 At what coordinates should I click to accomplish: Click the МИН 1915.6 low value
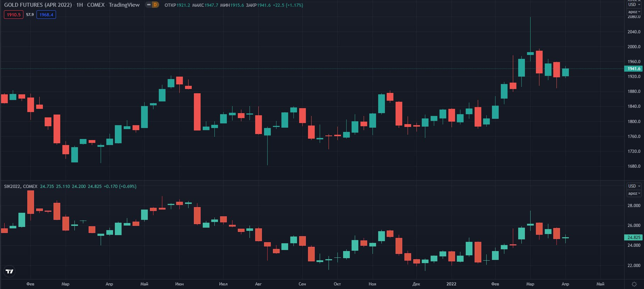click(232, 5)
